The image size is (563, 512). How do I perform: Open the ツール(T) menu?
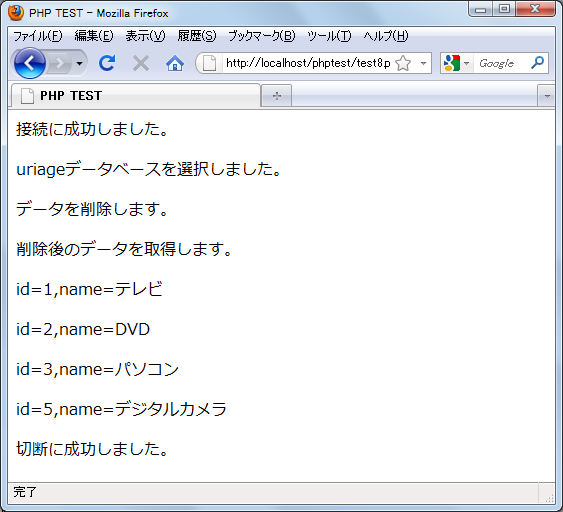click(x=329, y=36)
